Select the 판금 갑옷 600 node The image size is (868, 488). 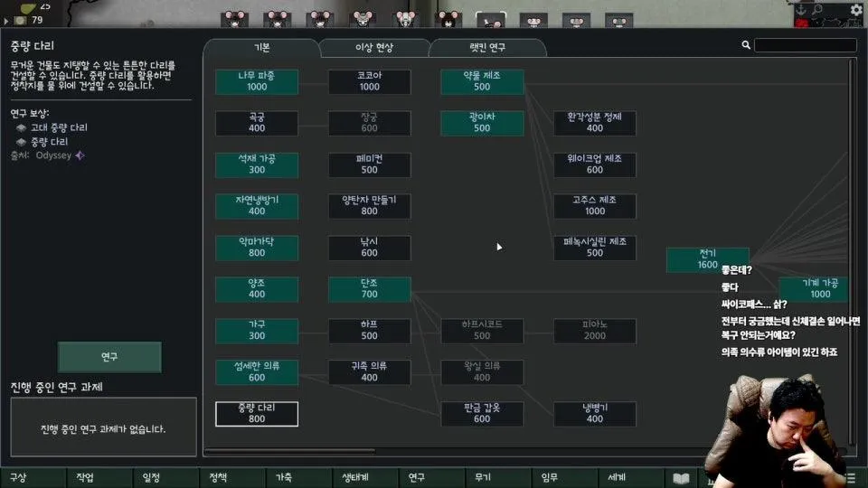(x=482, y=414)
